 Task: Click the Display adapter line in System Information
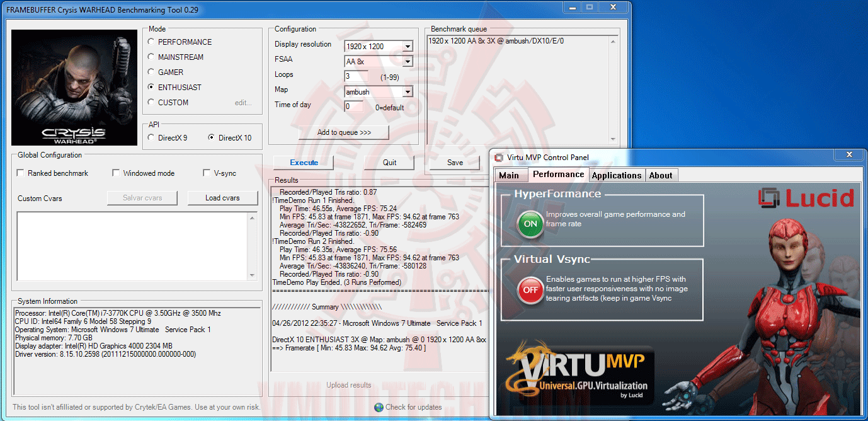pos(93,346)
